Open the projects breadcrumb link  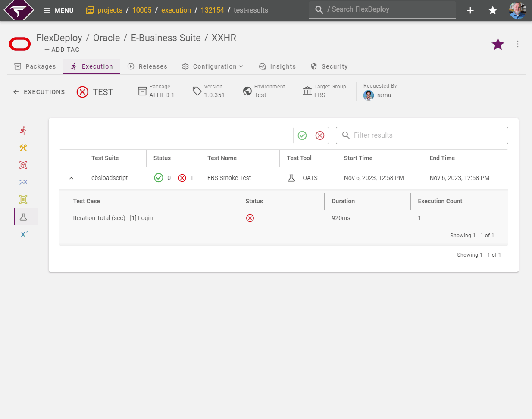(x=104, y=10)
